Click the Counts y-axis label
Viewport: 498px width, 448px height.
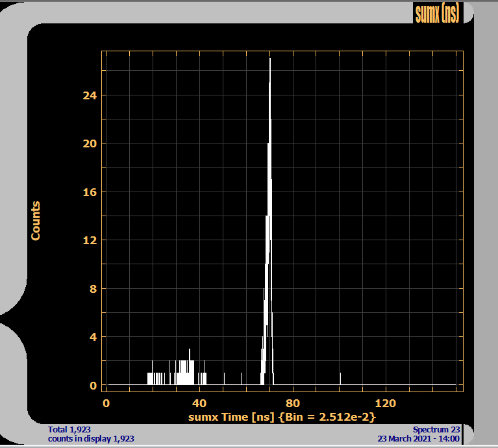click(36, 221)
